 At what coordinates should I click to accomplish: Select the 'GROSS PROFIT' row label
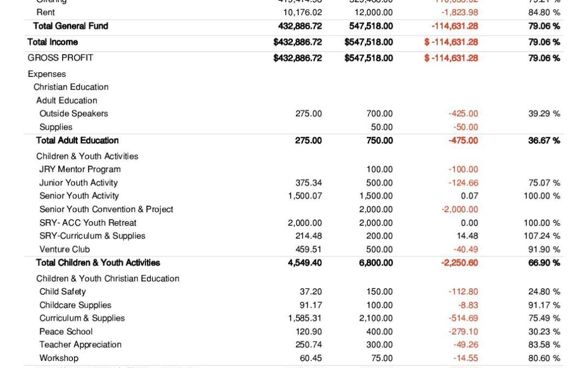60,58
